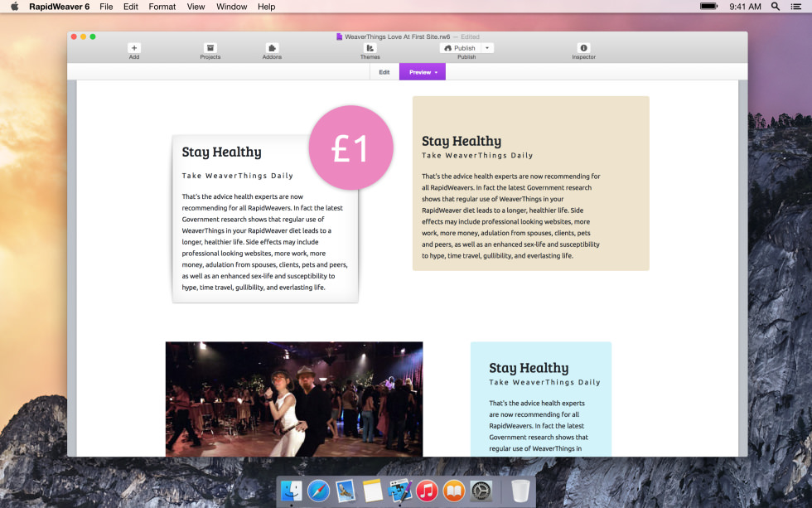Click Take WeaverThings Daily in blue box
The height and width of the screenshot is (508, 812).
point(544,382)
